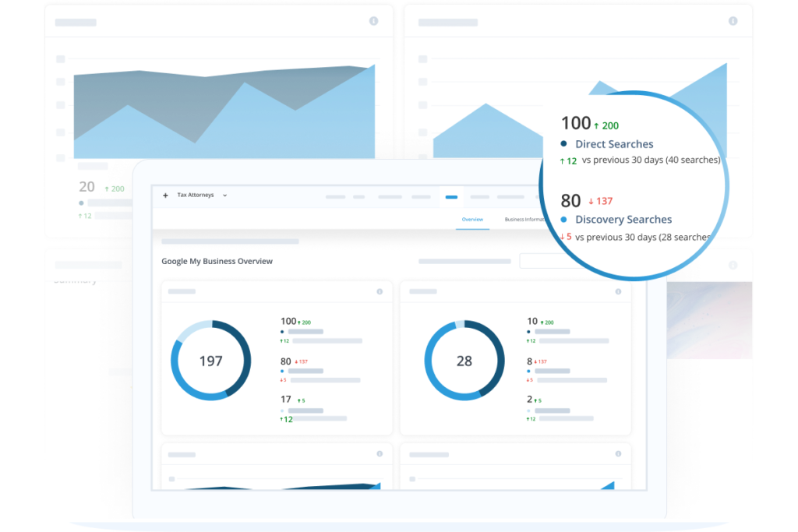Click the plus icon beside Tax Attorneys
The height and width of the screenshot is (532, 798).
coord(165,196)
